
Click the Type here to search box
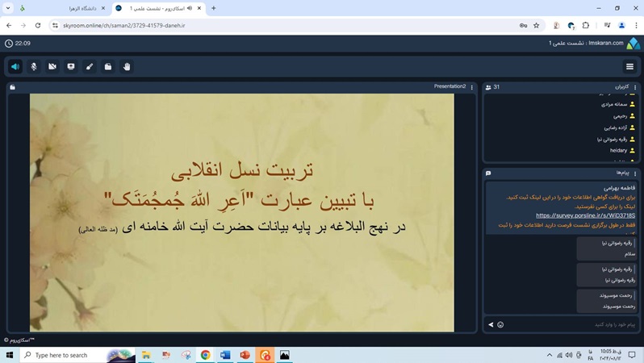(x=77, y=355)
